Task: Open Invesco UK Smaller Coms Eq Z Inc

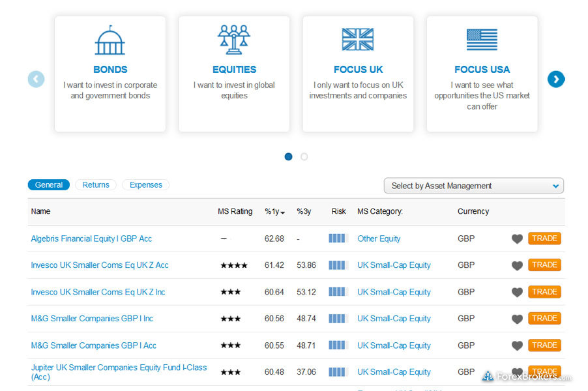Action: tap(98, 292)
